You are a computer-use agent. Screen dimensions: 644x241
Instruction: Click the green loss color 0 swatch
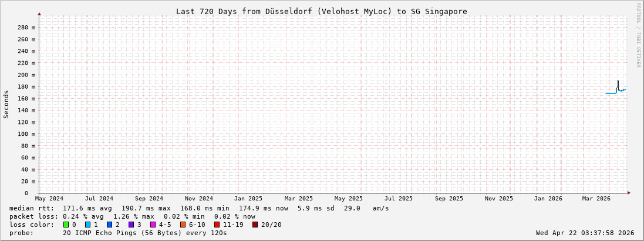(x=66, y=225)
